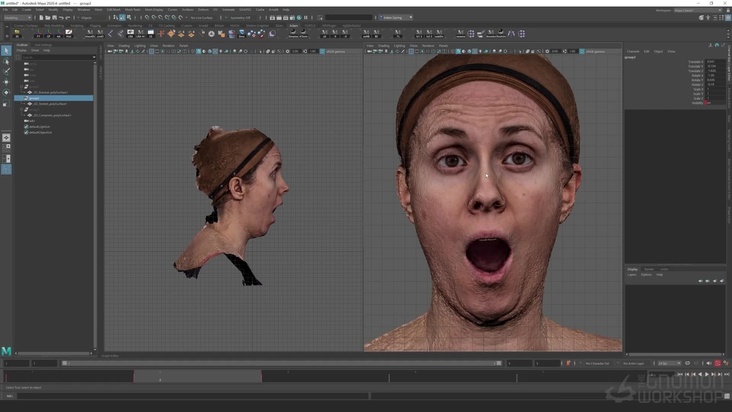
Task: Toggle grid display in left viewport toolbar
Action: coord(151,51)
